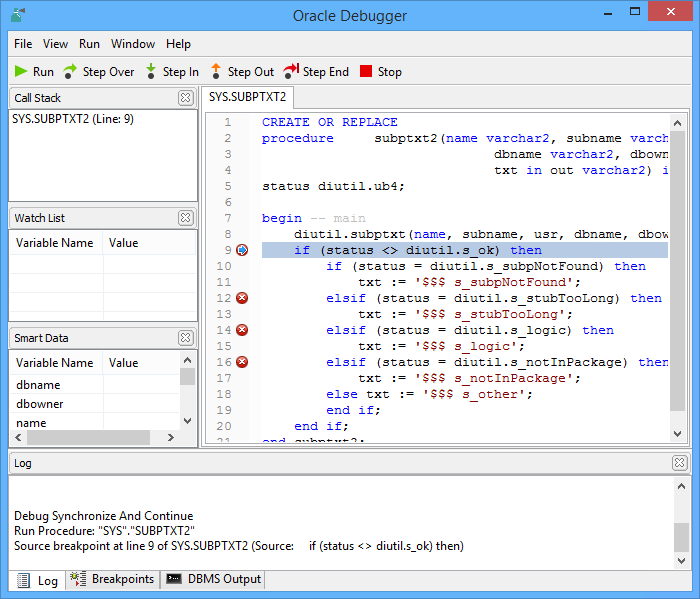The image size is (700, 599).
Task: Click the code editor scroll up arrow
Action: click(x=677, y=123)
